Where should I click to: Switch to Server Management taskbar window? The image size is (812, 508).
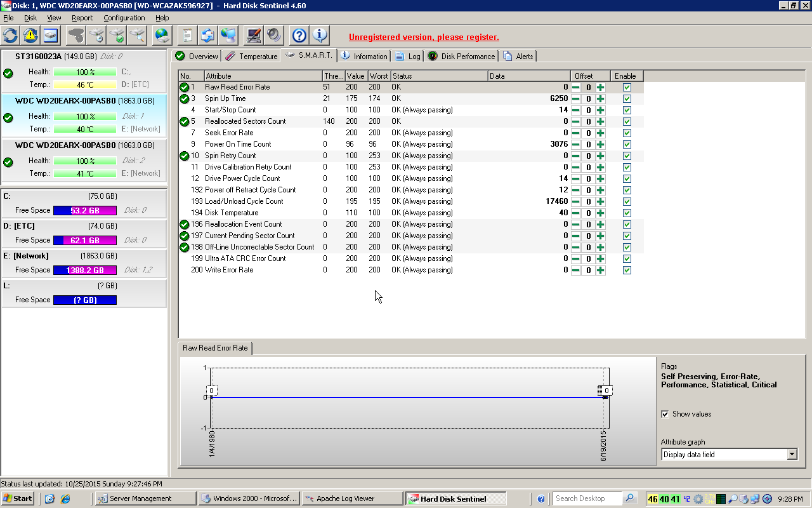coord(145,498)
